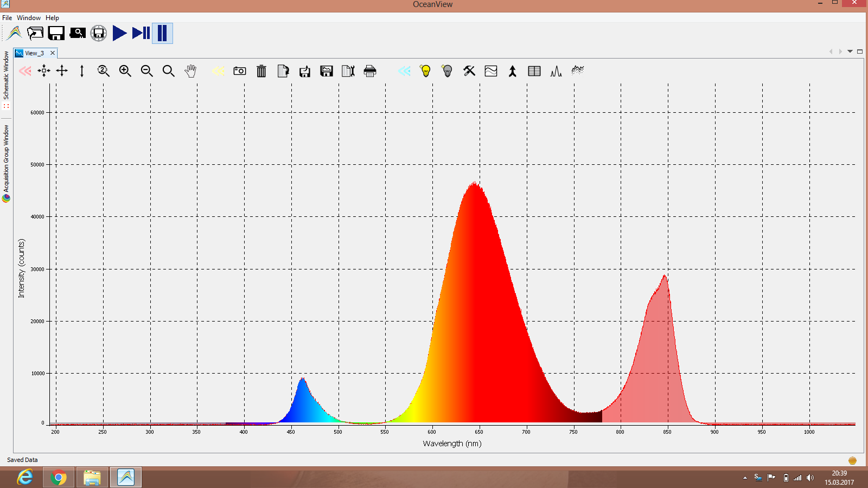This screenshot has height=488, width=868.
Task: Open the OceanView quick start wizard icon
Action: pyautogui.click(x=15, y=33)
